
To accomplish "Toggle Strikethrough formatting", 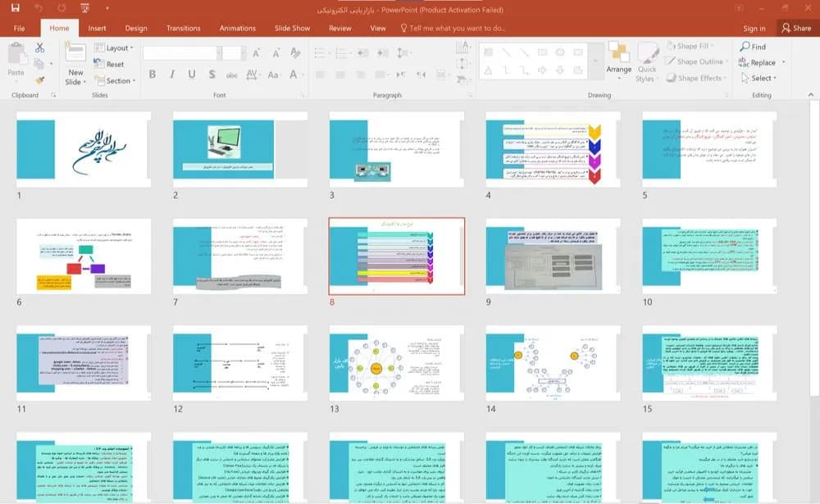I will pyautogui.click(x=232, y=75).
